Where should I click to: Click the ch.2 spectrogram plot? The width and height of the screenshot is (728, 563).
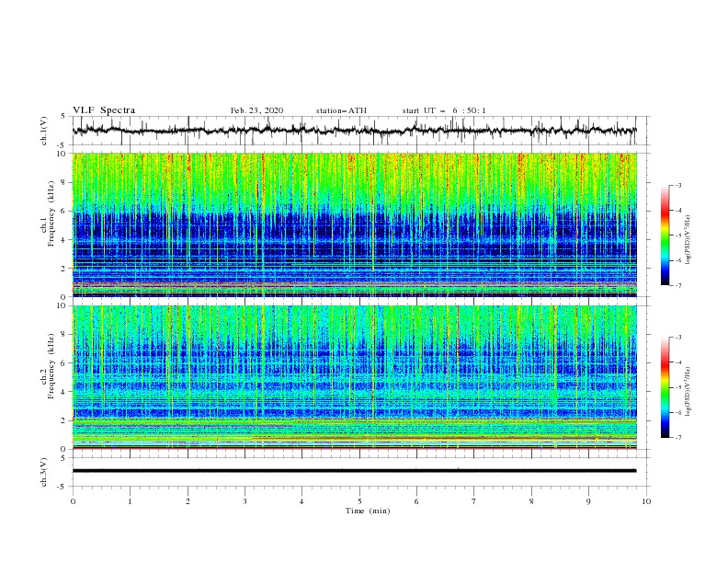[x=355, y=377]
